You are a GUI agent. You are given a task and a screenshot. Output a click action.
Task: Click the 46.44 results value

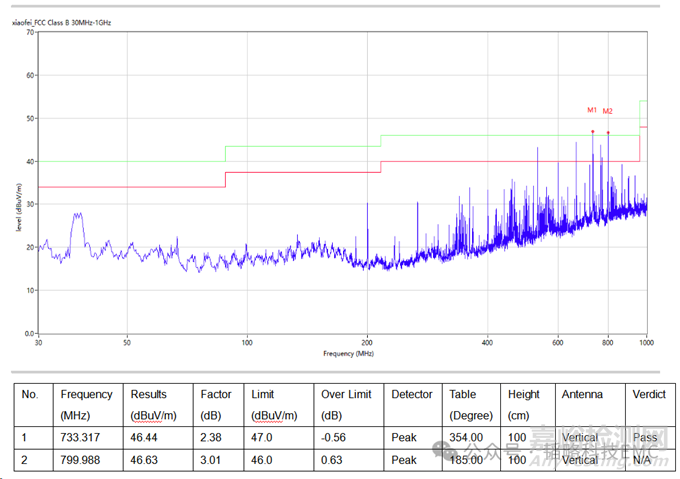click(146, 437)
